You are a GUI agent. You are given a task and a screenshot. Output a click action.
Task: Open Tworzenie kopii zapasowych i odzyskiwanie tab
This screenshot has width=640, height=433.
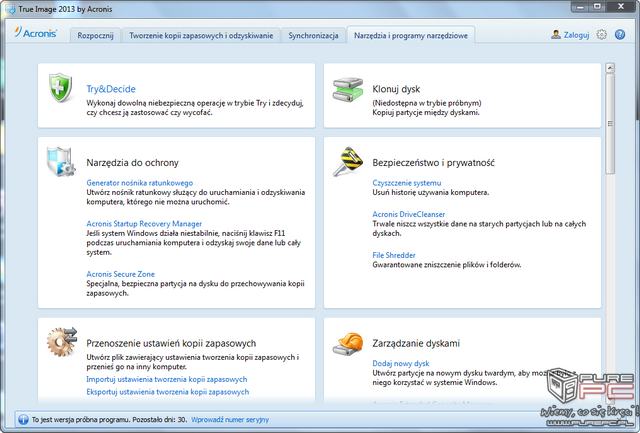[201, 36]
